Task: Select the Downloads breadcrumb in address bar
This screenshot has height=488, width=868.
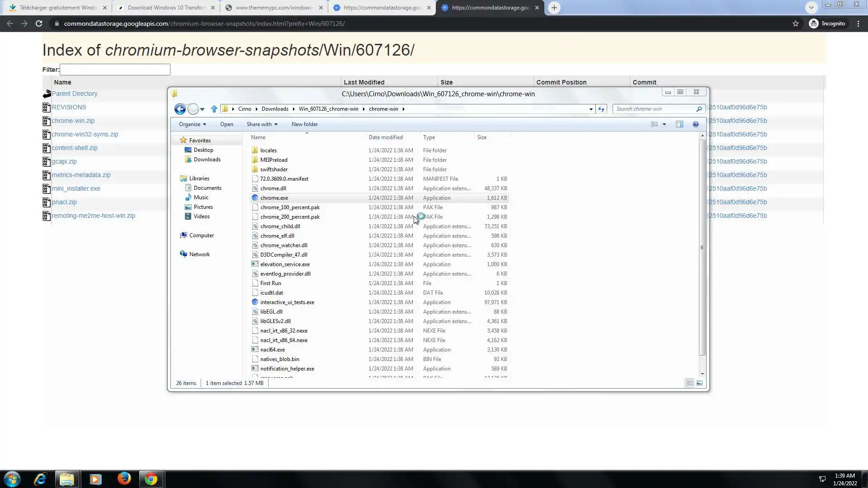Action: pyautogui.click(x=274, y=109)
